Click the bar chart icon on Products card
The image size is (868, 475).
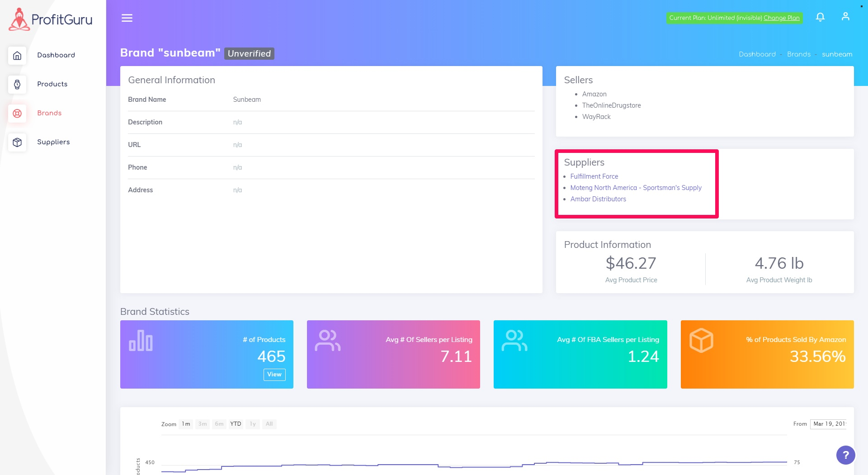click(x=141, y=341)
